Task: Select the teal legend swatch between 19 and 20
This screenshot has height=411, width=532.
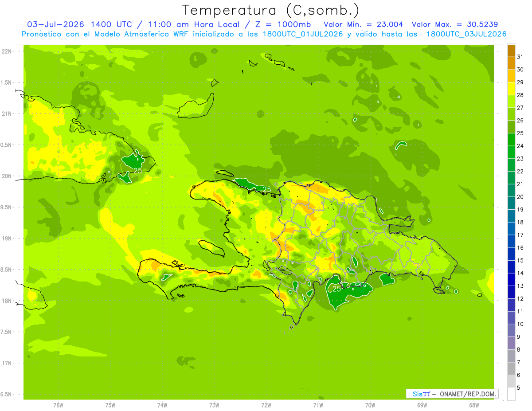Action: tap(511, 203)
